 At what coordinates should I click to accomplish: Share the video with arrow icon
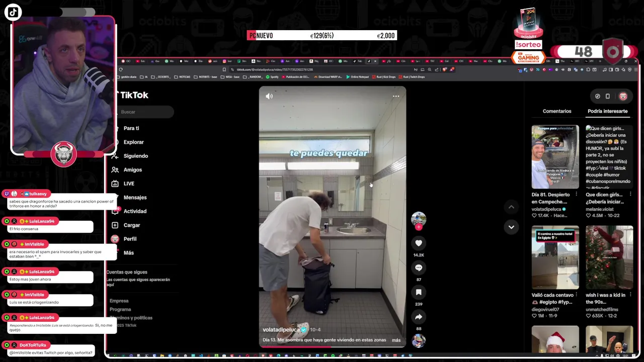419,317
